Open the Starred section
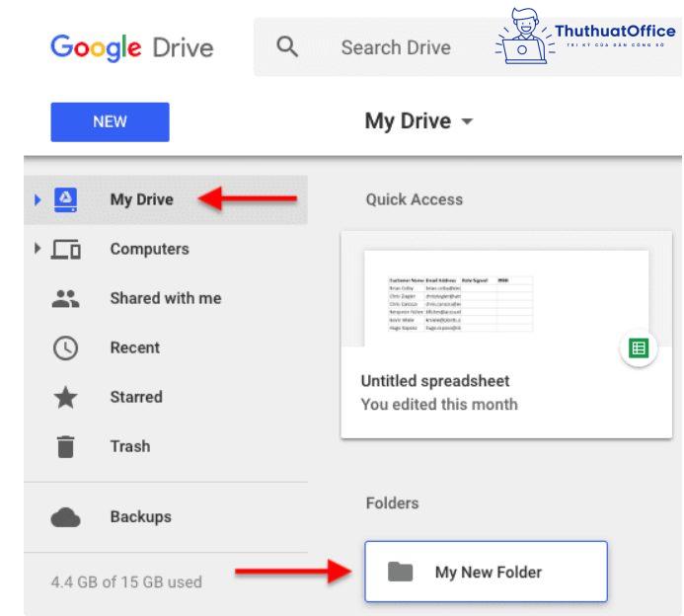 pyautogui.click(x=136, y=397)
